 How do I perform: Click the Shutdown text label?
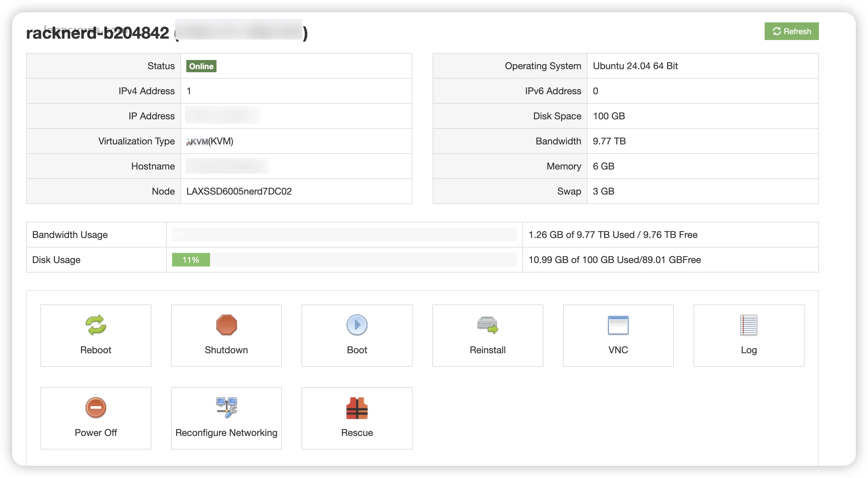pyautogui.click(x=226, y=350)
